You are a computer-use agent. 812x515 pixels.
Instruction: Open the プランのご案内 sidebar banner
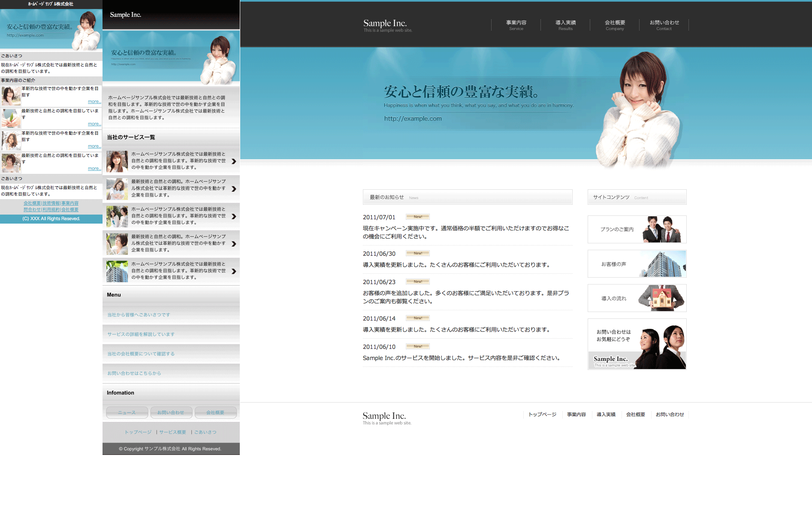[x=637, y=230]
